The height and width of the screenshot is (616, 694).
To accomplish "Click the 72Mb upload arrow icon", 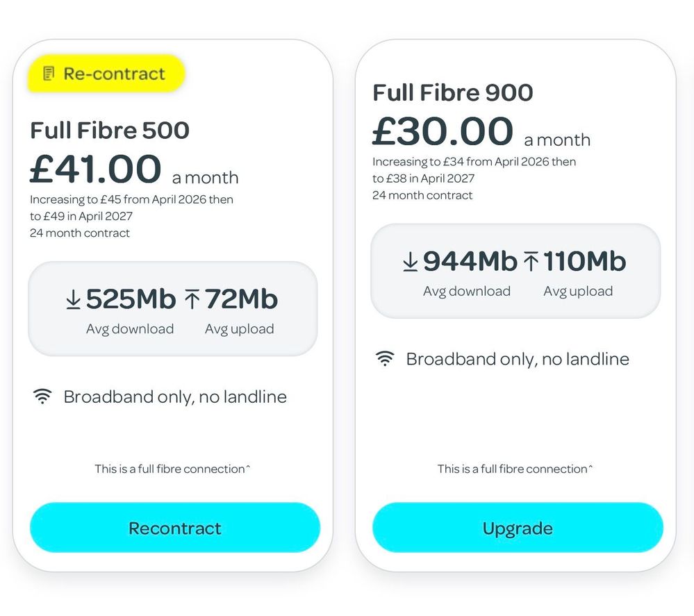I will pos(192,299).
